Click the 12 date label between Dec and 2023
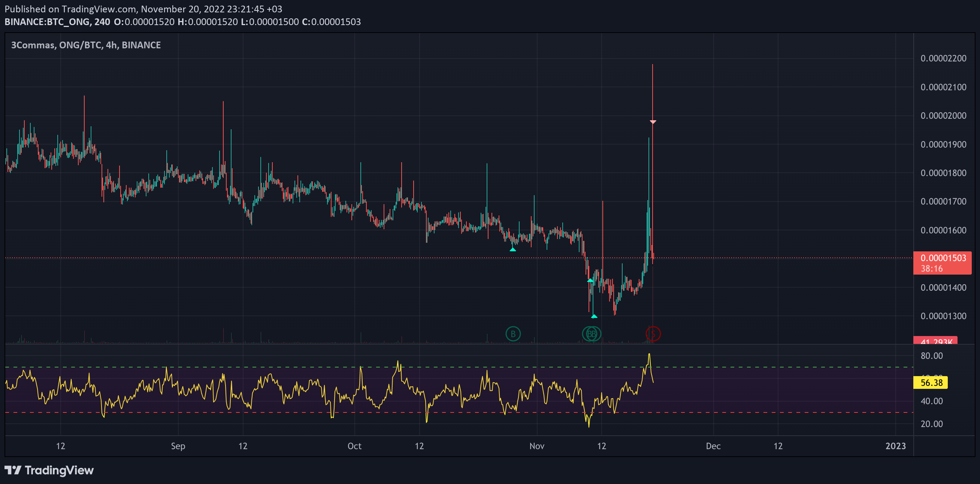The height and width of the screenshot is (484, 980). click(778, 446)
